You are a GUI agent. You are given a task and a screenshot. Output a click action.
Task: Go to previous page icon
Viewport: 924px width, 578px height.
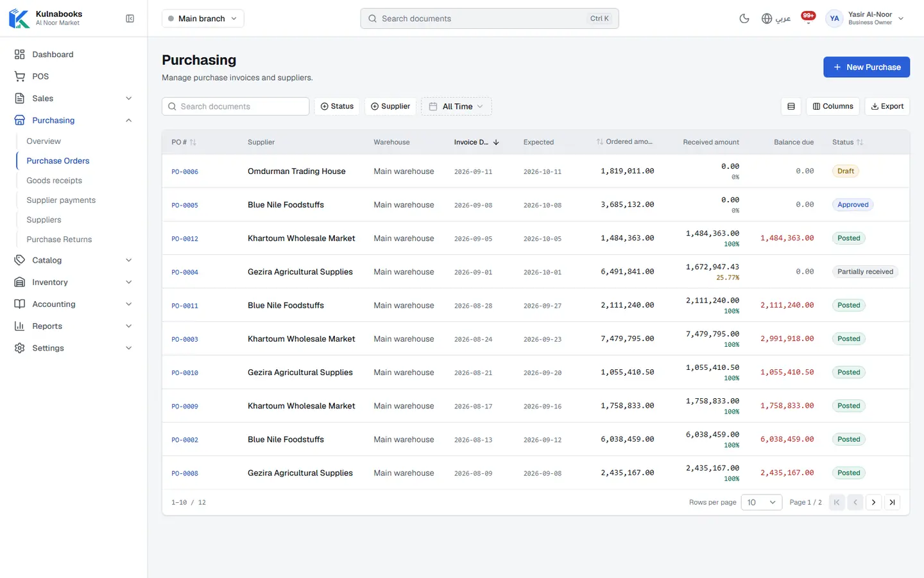855,502
